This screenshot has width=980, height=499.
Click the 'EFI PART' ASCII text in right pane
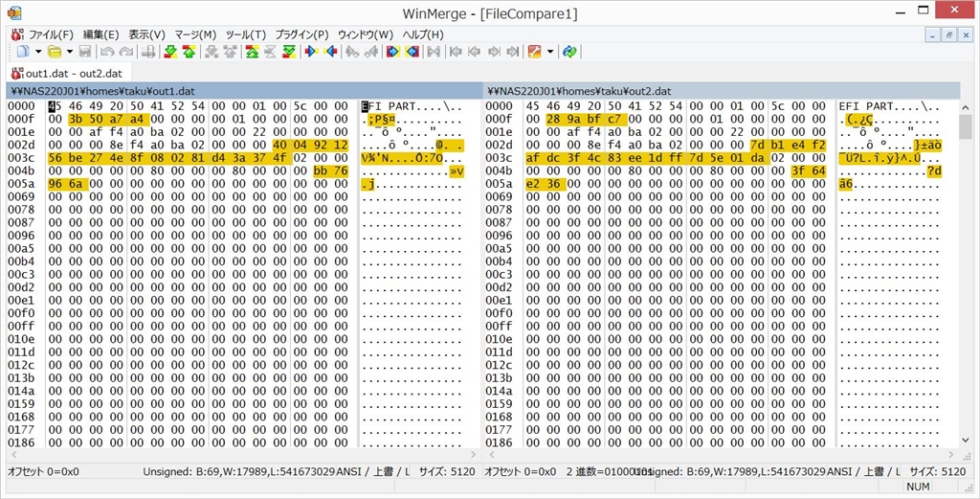[x=865, y=106]
